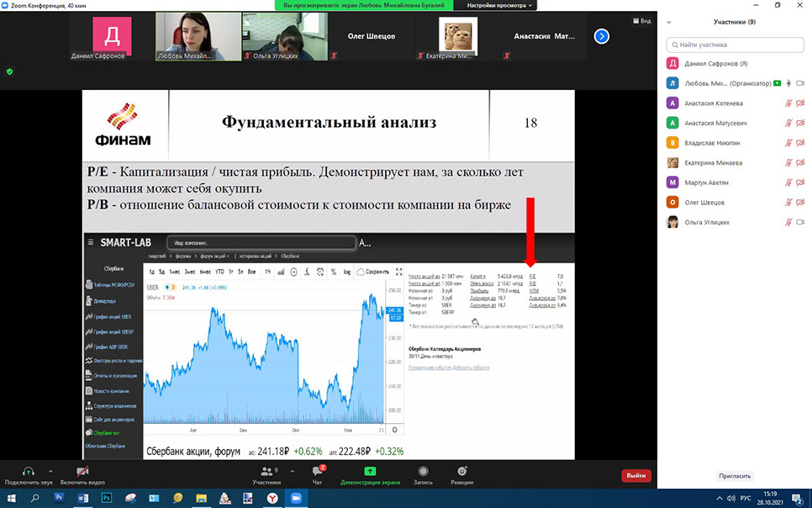Click the green encryption shield icon
Viewport: 812px width, 508px height.
pos(9,71)
